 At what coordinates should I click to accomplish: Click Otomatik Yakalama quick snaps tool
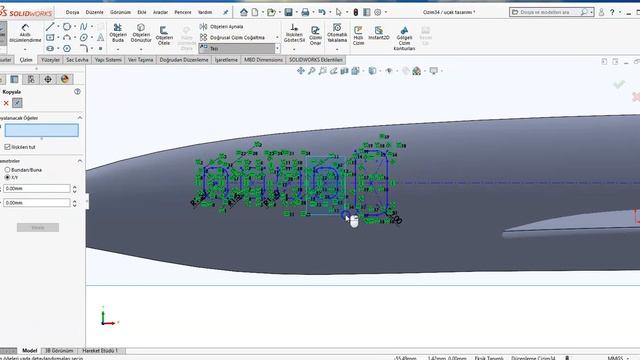pos(337,33)
